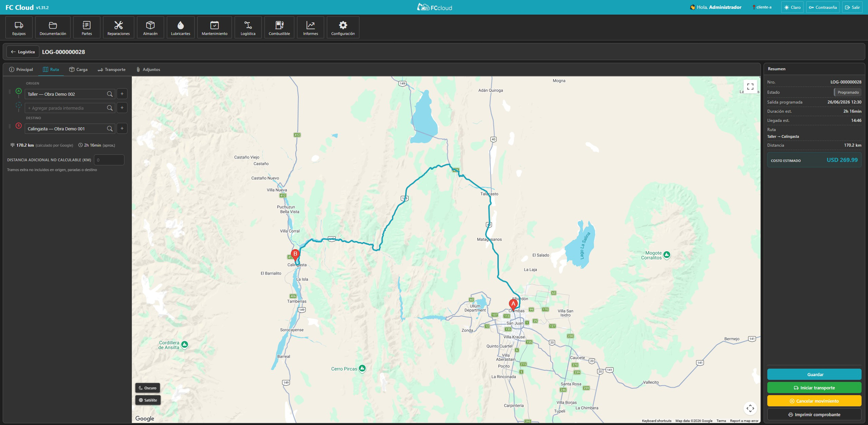Open the Documentación module
The width and height of the screenshot is (868, 425).
tap(53, 27)
